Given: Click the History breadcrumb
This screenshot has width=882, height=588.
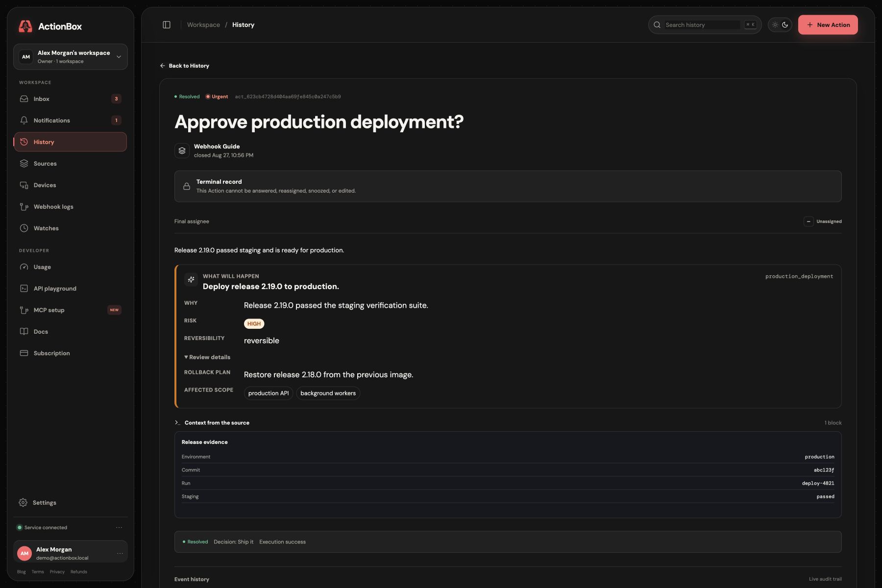Looking at the screenshot, I should pyautogui.click(x=243, y=24).
